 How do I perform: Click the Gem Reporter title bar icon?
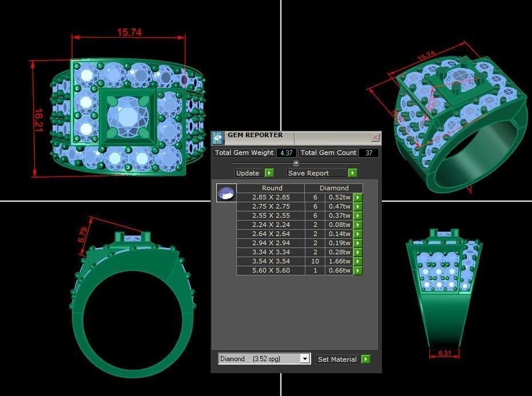click(217, 138)
